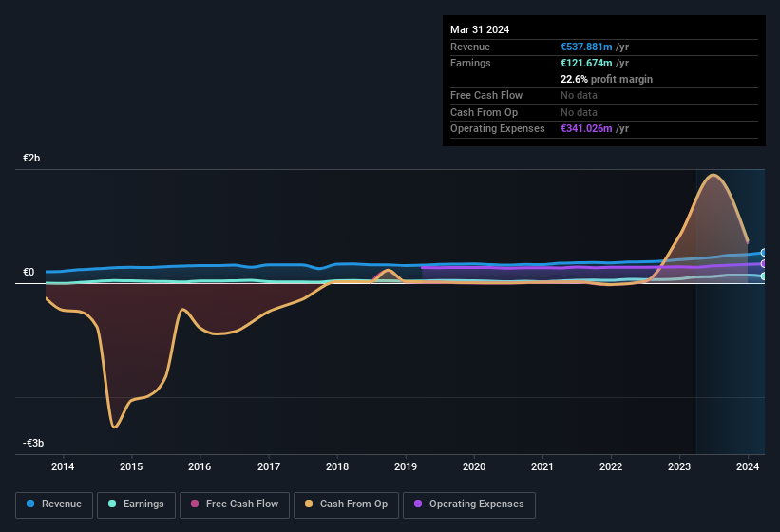Select the 2016 label on the x-axis
This screenshot has width=780, height=532.
tap(200, 466)
